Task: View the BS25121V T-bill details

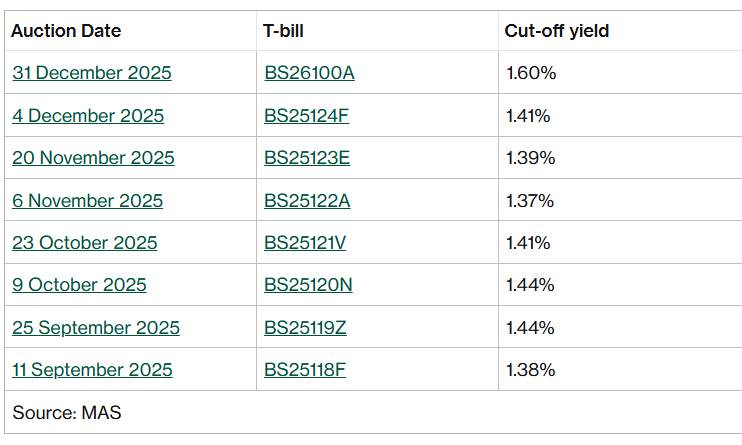Action: tap(307, 243)
